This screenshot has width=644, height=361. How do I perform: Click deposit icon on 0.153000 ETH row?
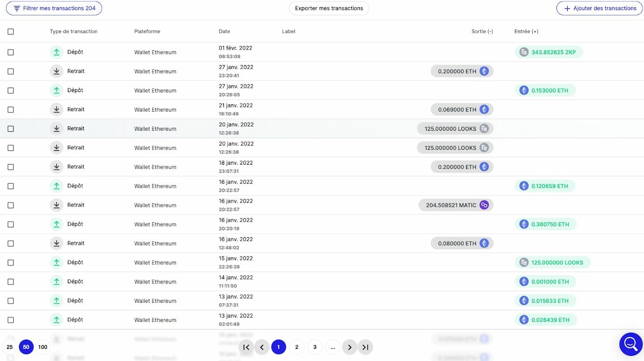coord(56,90)
